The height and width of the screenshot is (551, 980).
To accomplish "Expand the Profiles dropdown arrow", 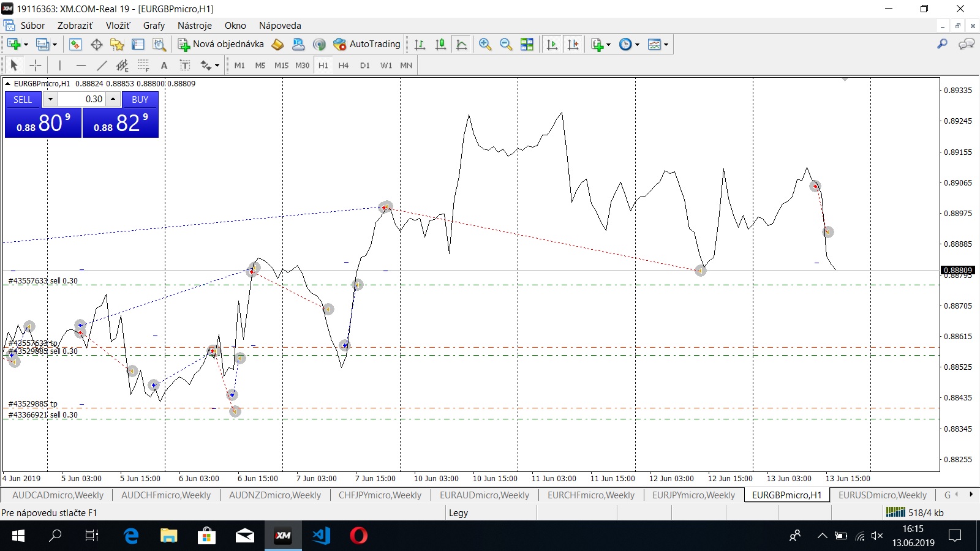I will click(x=55, y=44).
